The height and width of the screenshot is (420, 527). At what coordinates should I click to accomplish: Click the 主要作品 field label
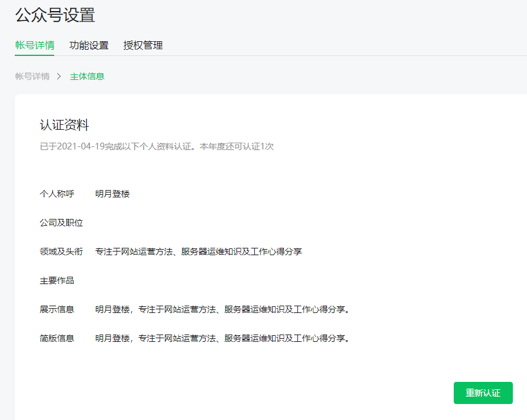coord(57,280)
